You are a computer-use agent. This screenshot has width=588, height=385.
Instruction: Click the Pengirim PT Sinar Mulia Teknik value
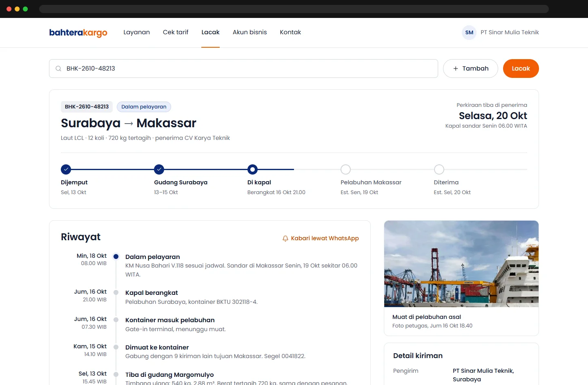coord(483,375)
